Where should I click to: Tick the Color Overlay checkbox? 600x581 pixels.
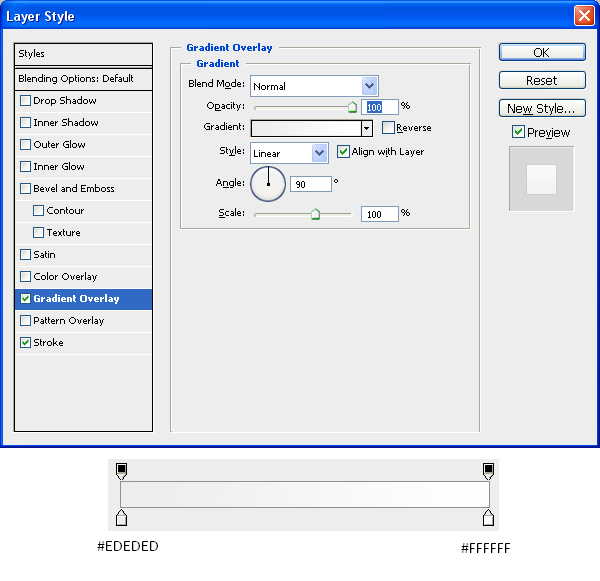pyautogui.click(x=25, y=277)
